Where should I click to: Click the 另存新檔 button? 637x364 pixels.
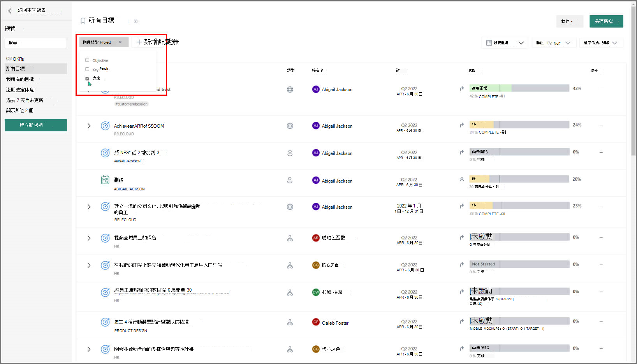pos(606,21)
